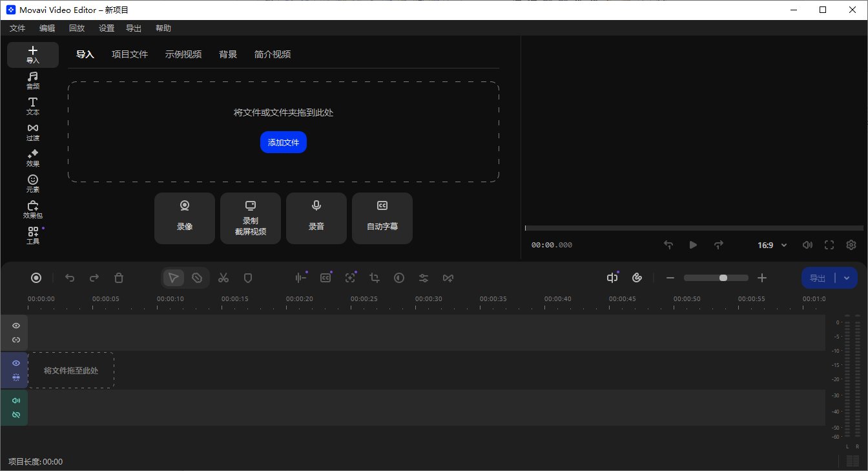Image resolution: width=868 pixels, height=471 pixels.
Task: Toggle the snowflake-like icon on main video track
Action: click(x=16, y=377)
